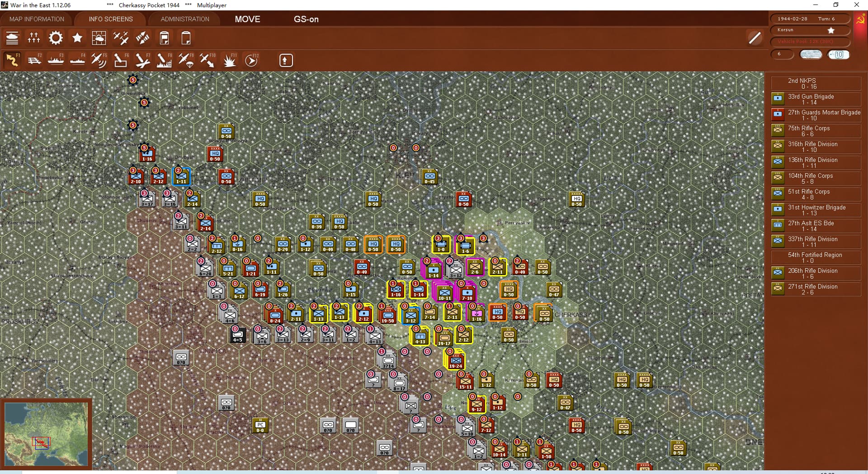Click the F11 explosion battle icon
Screen dimensions: 868x474
(x=229, y=60)
